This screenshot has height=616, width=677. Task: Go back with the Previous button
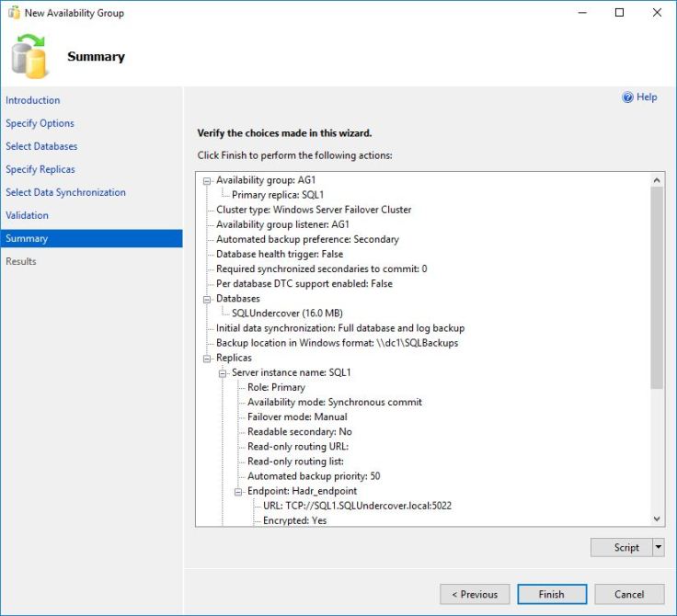[x=475, y=595]
